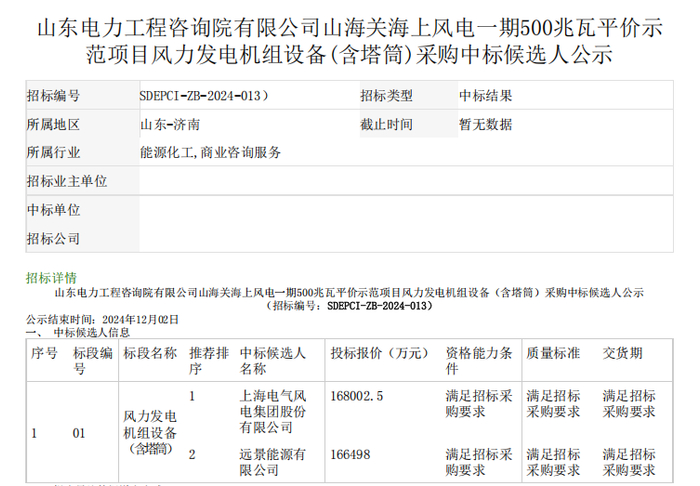Click 上海电气风电集团股份有限公司 candidate name
The width and height of the screenshot is (700, 486).
[272, 411]
